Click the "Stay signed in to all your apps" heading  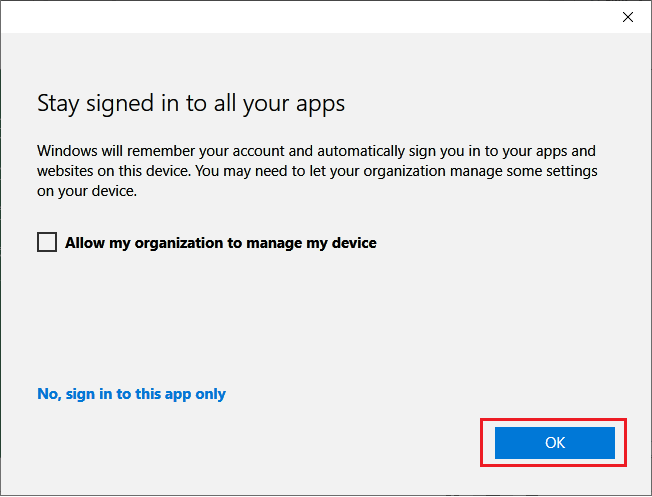(190, 103)
